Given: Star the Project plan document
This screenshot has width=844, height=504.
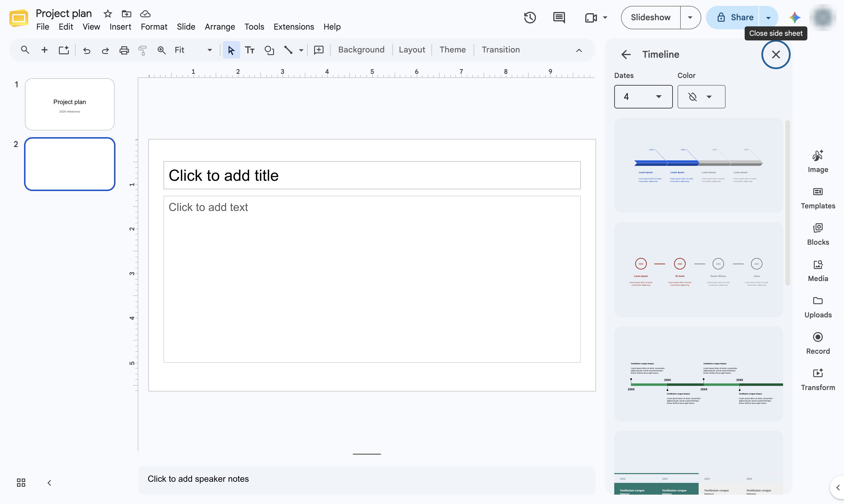Looking at the screenshot, I should pyautogui.click(x=108, y=13).
